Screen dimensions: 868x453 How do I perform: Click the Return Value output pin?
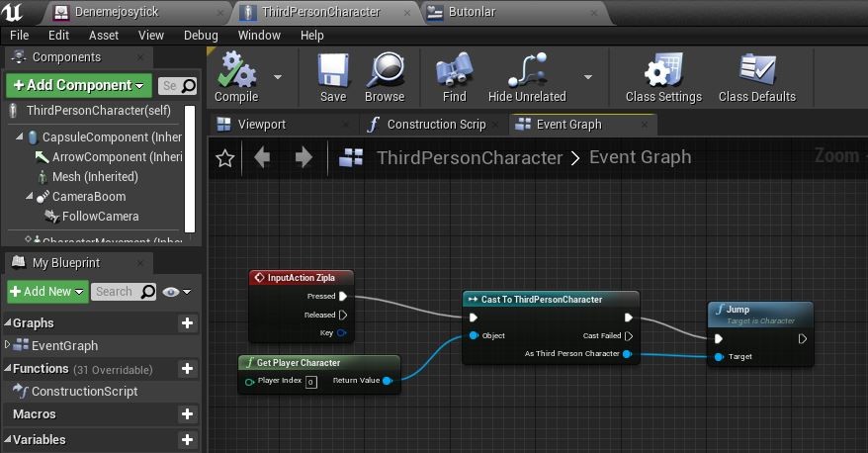(x=388, y=381)
